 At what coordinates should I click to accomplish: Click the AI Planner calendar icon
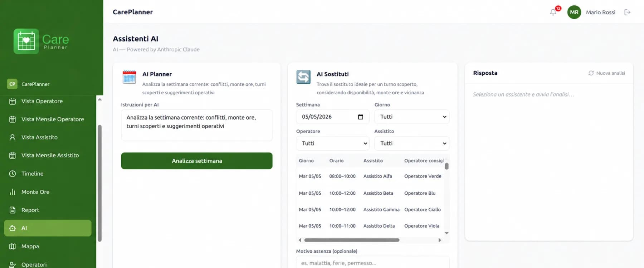tap(129, 77)
